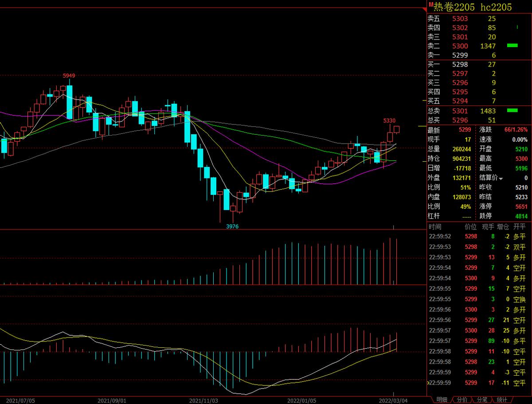Click the 跌停 value 4814

(521, 216)
